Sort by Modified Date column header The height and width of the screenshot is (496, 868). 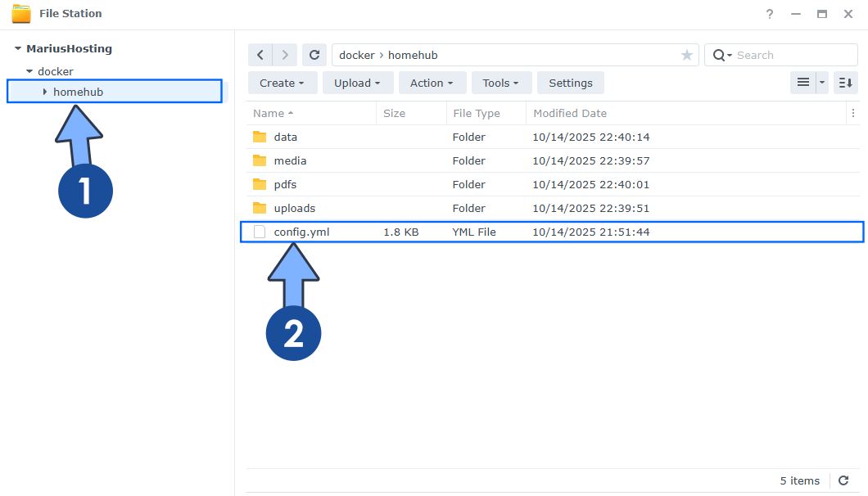[x=570, y=114]
